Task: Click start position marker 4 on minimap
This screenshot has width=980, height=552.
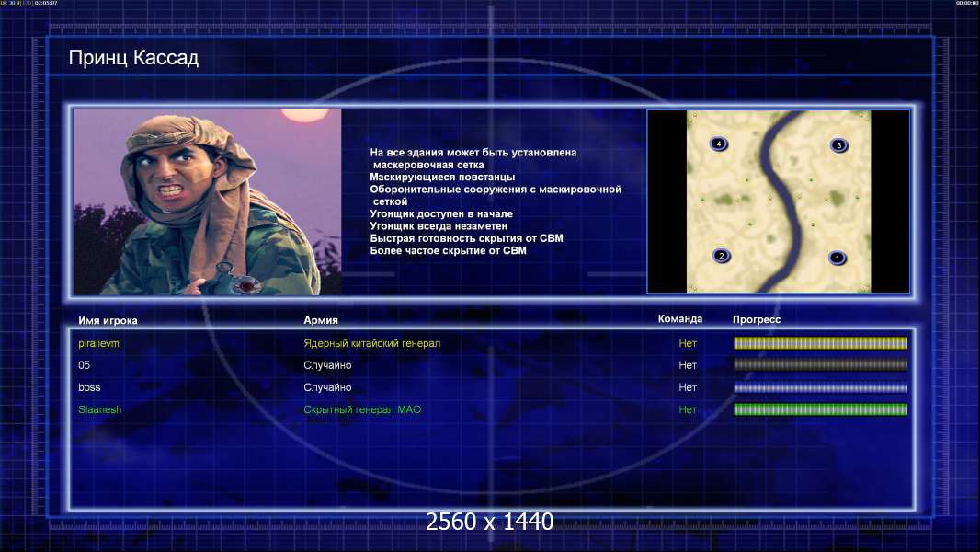Action: tap(719, 144)
